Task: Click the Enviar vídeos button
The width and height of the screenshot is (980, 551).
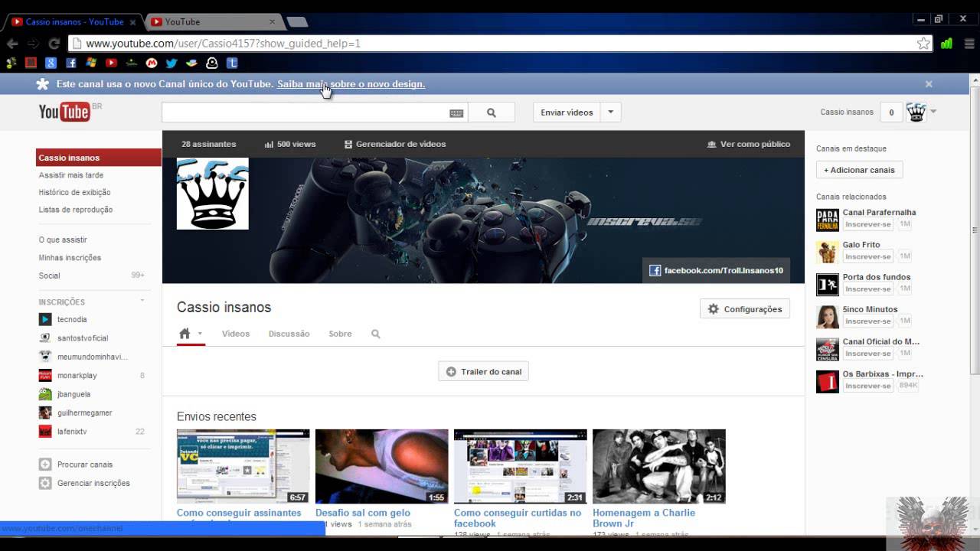Action: (x=567, y=112)
